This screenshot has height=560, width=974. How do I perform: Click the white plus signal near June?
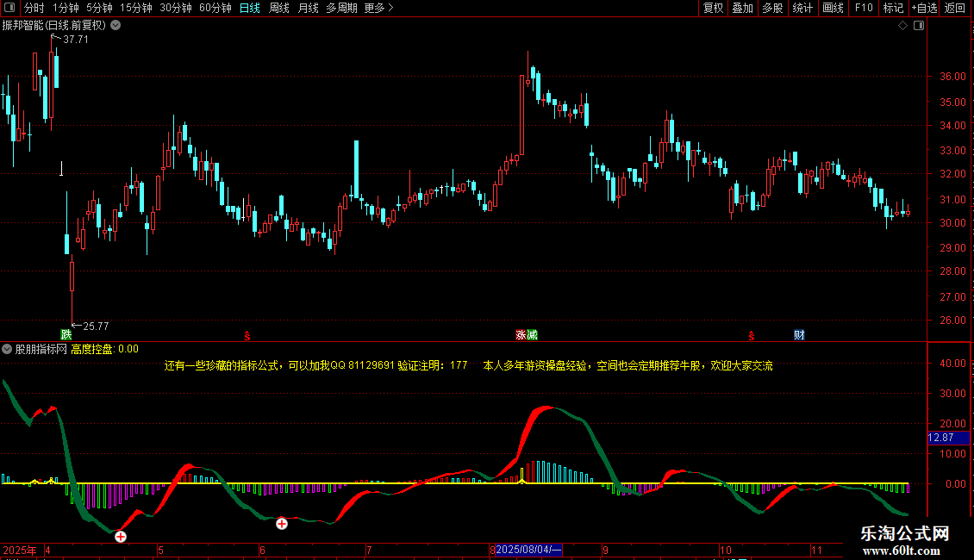pos(281,523)
